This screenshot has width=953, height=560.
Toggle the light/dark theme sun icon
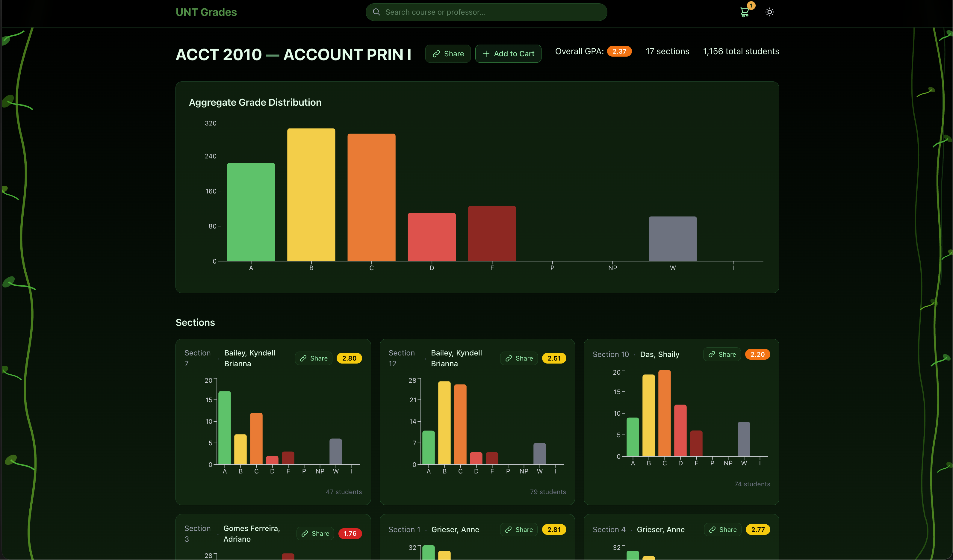coord(769,12)
